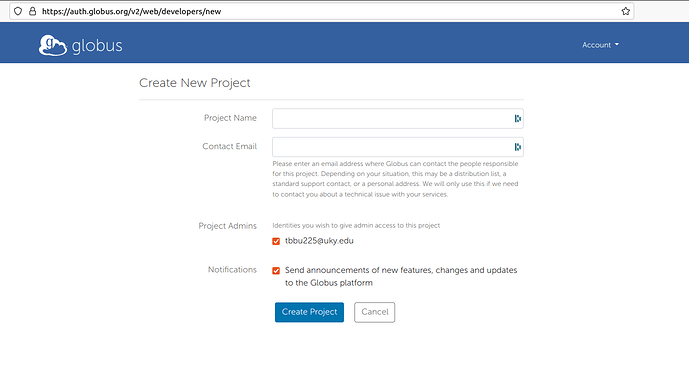Focus the Project Name input field

coord(398,119)
